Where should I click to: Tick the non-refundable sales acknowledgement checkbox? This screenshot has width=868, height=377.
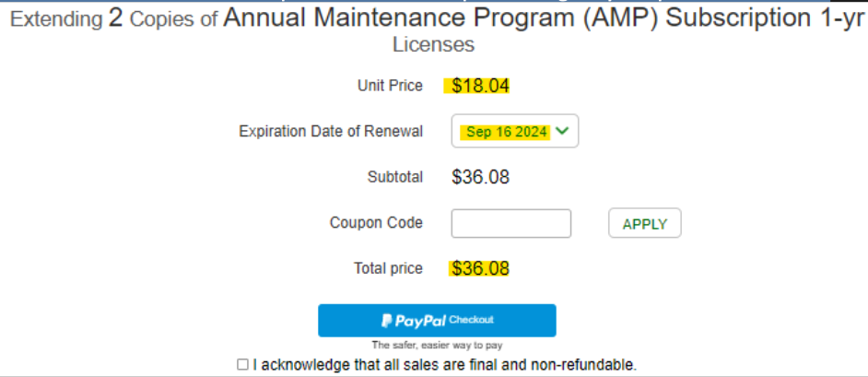(x=242, y=364)
